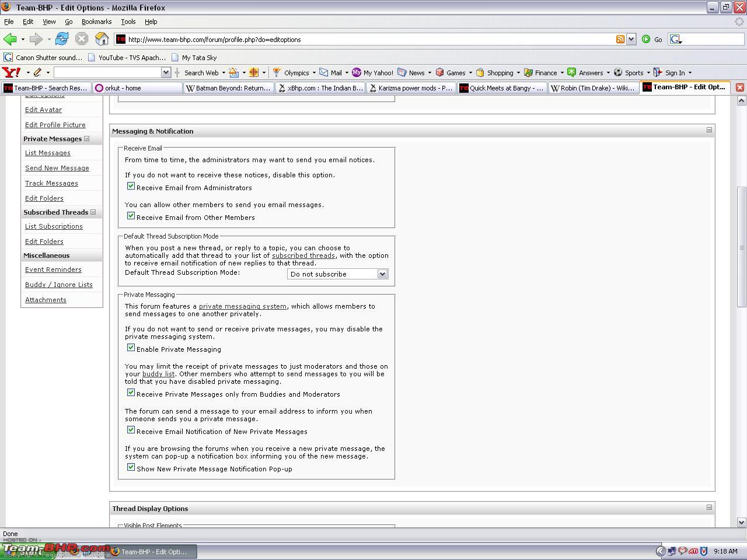Click the Forward navigation arrow

(36, 39)
